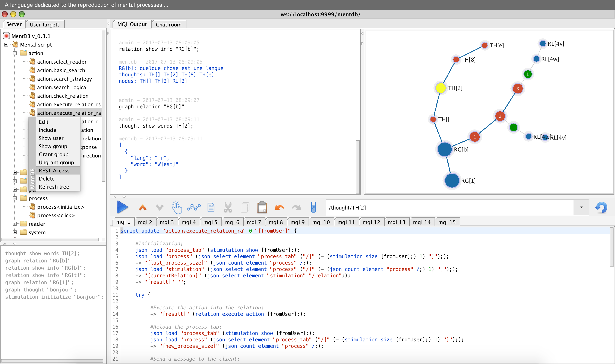Redo with the gray curved arrow
This screenshot has width=615, height=364.
(296, 208)
